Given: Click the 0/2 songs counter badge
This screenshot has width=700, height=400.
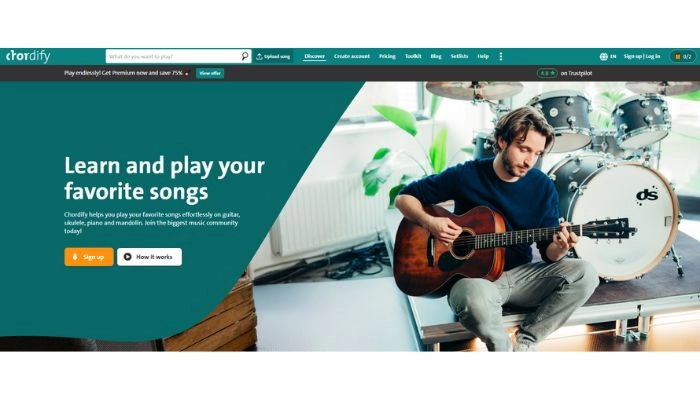Looking at the screenshot, I should (x=683, y=57).
